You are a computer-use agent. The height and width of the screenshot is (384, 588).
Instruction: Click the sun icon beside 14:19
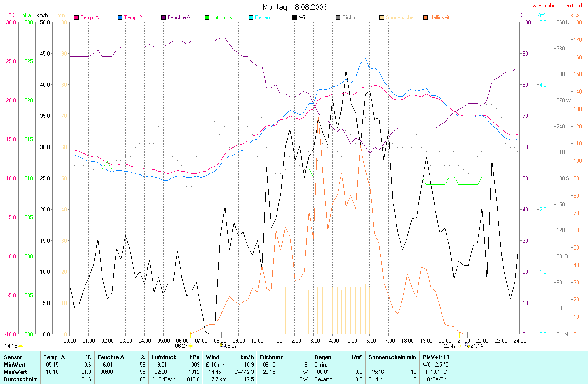tap(20, 346)
